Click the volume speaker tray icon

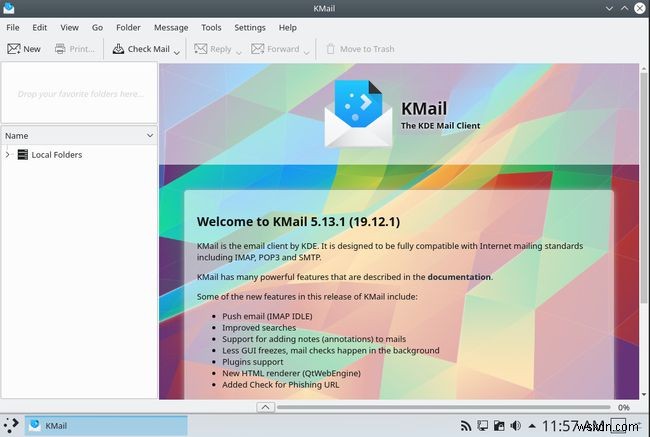point(515,426)
